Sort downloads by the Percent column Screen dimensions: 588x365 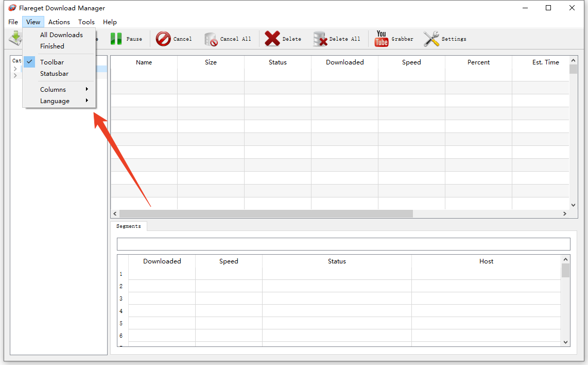(478, 62)
